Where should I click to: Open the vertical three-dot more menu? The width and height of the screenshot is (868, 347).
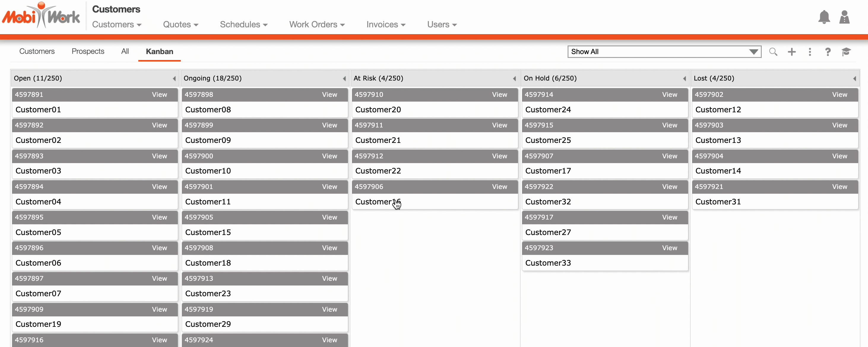pyautogui.click(x=810, y=52)
